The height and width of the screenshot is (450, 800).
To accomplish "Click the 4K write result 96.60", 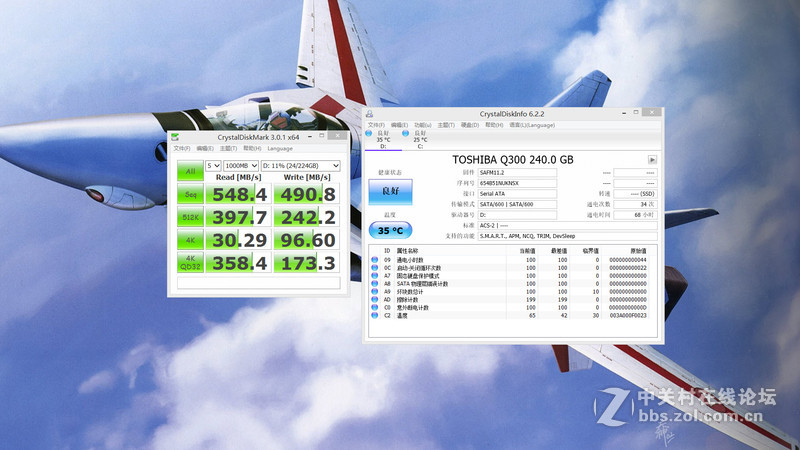I will tap(307, 240).
